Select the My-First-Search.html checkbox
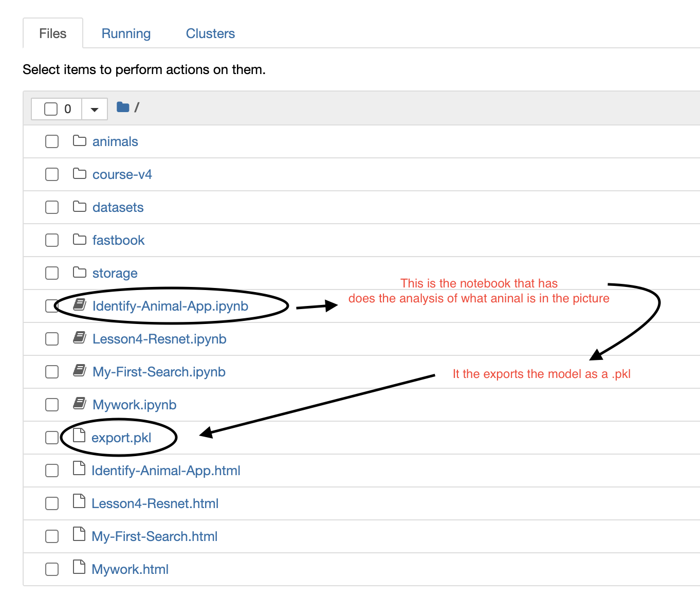This screenshot has height=614, width=700. pyautogui.click(x=52, y=536)
